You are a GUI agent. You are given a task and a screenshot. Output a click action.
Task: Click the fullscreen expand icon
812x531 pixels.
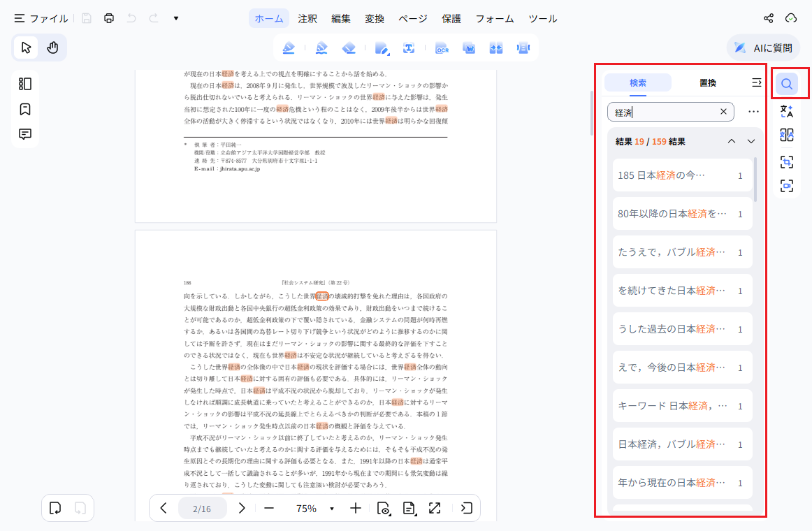pos(435,508)
